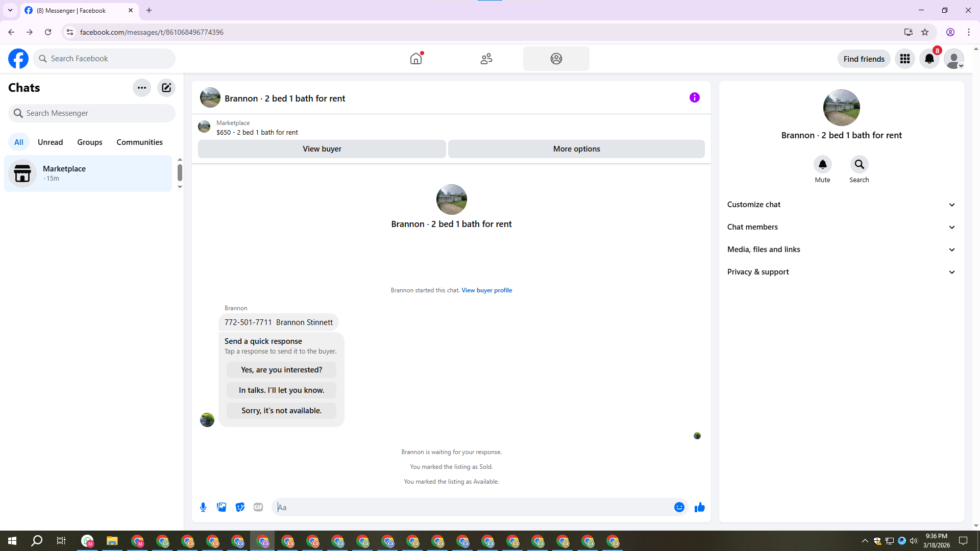980x551 pixels.
Task: Expand Media, files and links section
Action: pos(841,249)
